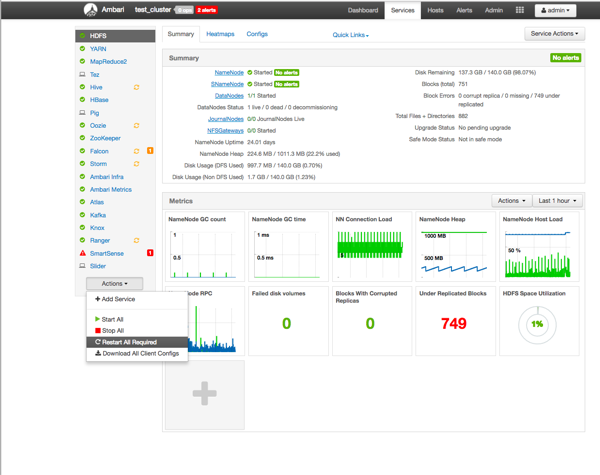Click the Summary panel's No alerts badge
The width and height of the screenshot is (600, 475).
pyautogui.click(x=566, y=58)
